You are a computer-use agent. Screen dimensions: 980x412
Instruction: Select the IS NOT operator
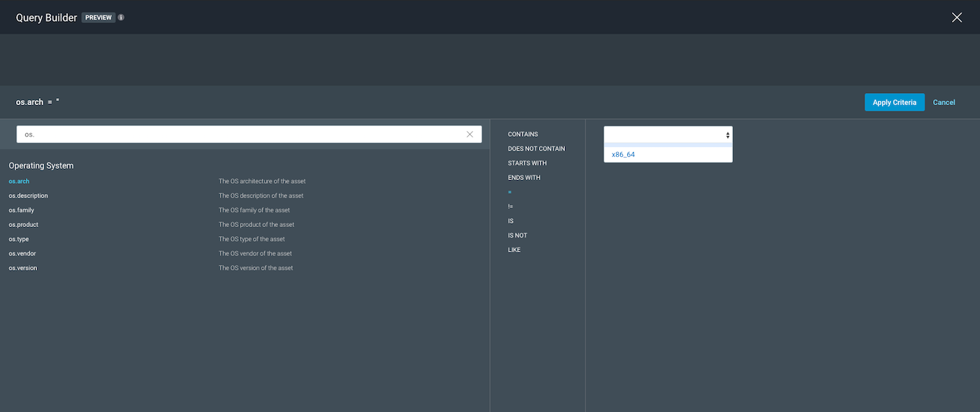517,235
